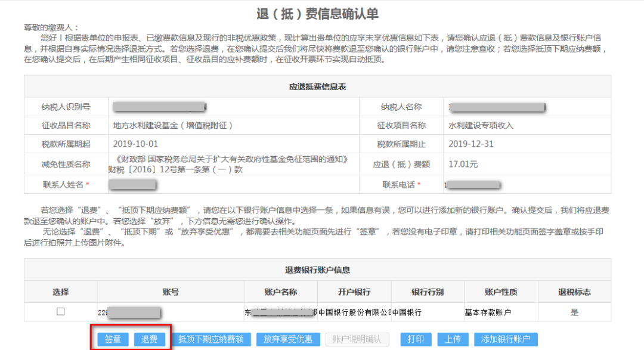Tick the bank account row checkbox
Image resolution: width=644 pixels, height=350 pixels.
(x=61, y=312)
